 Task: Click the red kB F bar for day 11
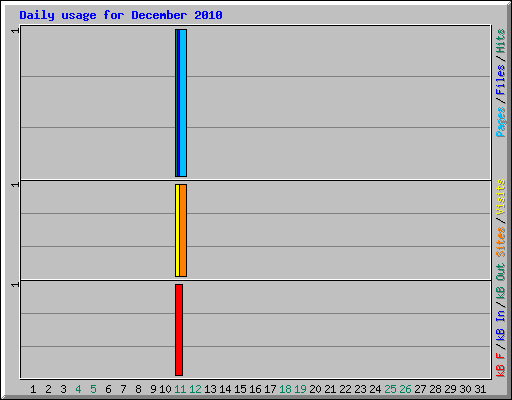(179, 330)
